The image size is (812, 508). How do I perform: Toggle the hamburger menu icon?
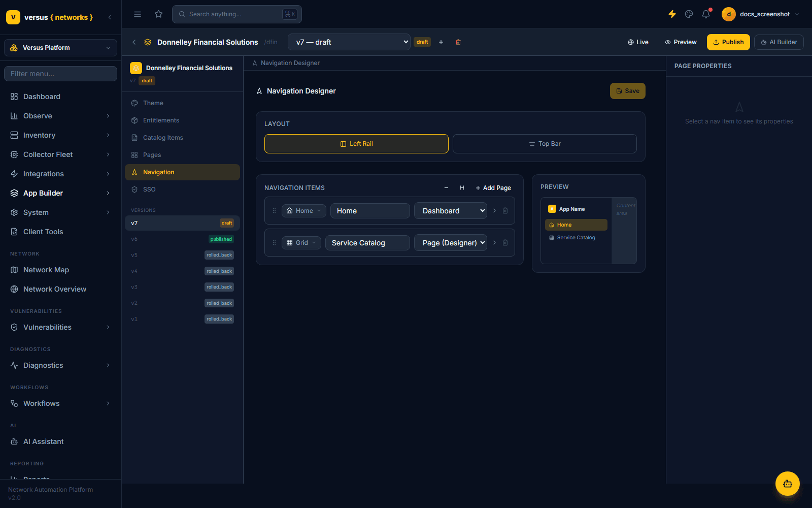(x=138, y=14)
